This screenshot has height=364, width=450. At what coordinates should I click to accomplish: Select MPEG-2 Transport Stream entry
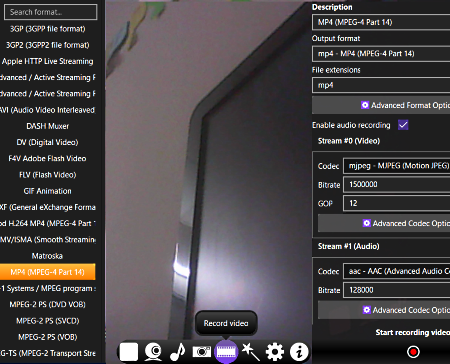pyautogui.click(x=48, y=353)
